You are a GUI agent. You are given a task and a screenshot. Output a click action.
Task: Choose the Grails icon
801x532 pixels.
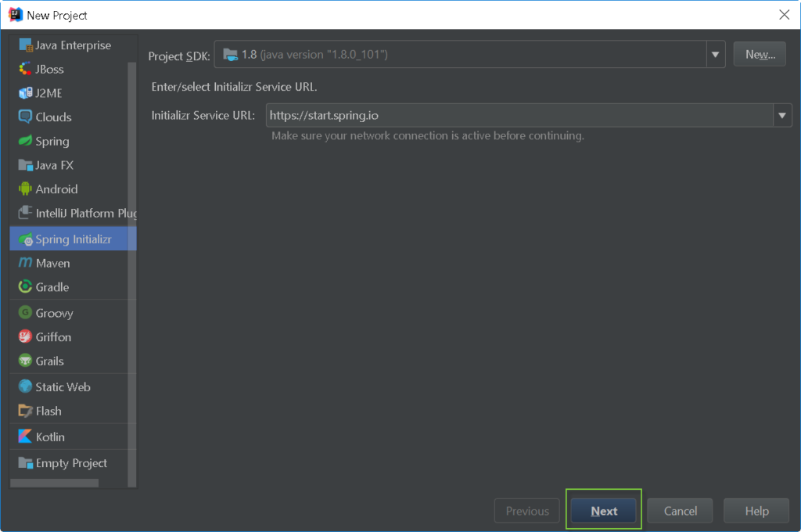[25, 361]
